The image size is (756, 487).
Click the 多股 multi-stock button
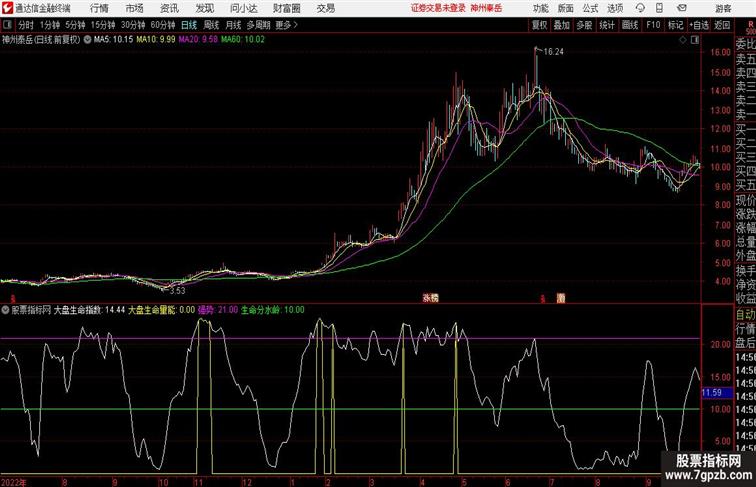pyautogui.click(x=584, y=25)
